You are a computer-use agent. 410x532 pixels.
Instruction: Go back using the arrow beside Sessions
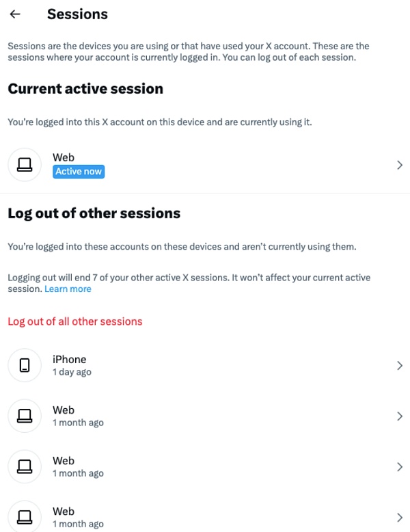click(x=15, y=14)
